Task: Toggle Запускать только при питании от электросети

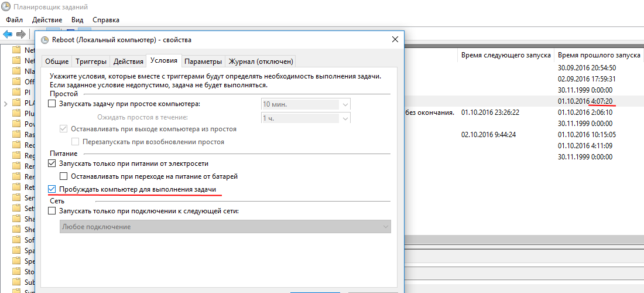Action: click(x=53, y=163)
